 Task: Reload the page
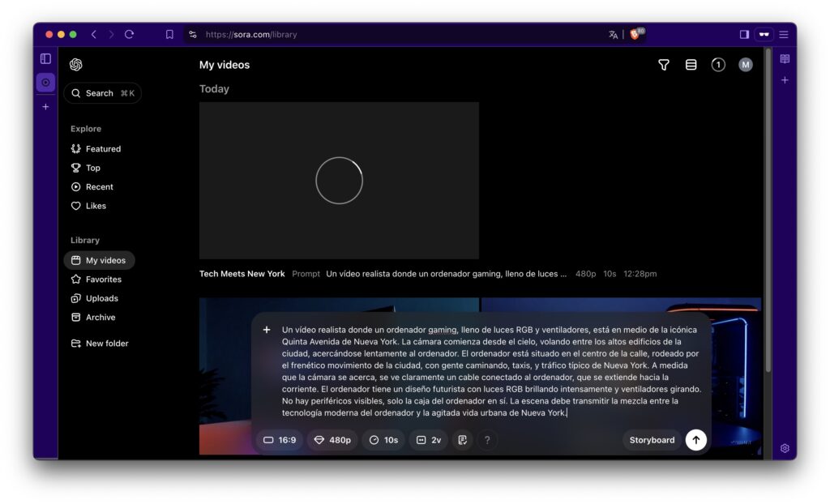coord(129,34)
